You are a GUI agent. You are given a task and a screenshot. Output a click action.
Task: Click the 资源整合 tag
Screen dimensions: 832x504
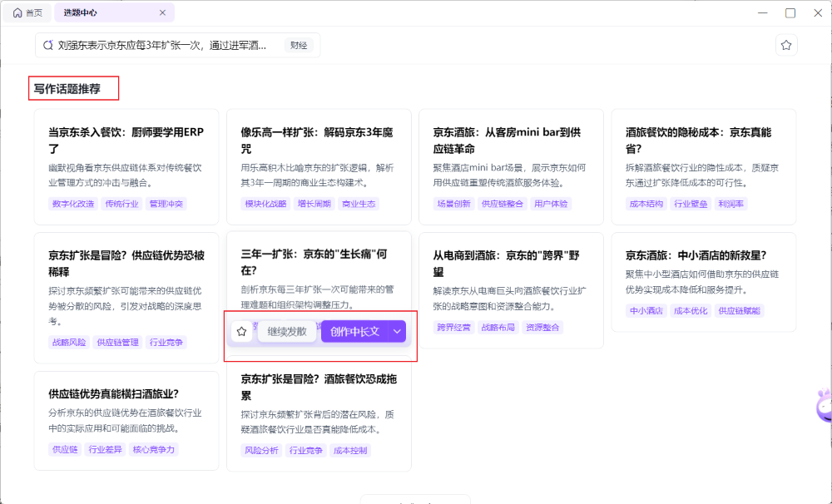tap(542, 328)
